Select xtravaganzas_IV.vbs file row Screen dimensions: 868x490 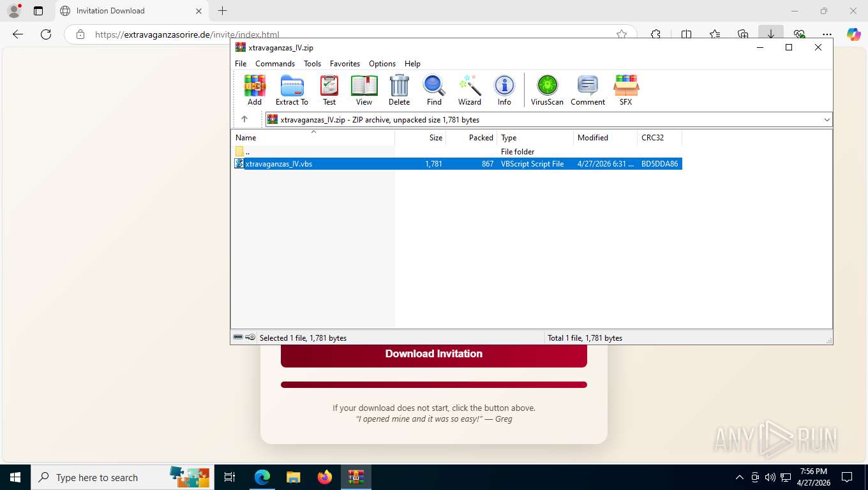[x=458, y=164]
